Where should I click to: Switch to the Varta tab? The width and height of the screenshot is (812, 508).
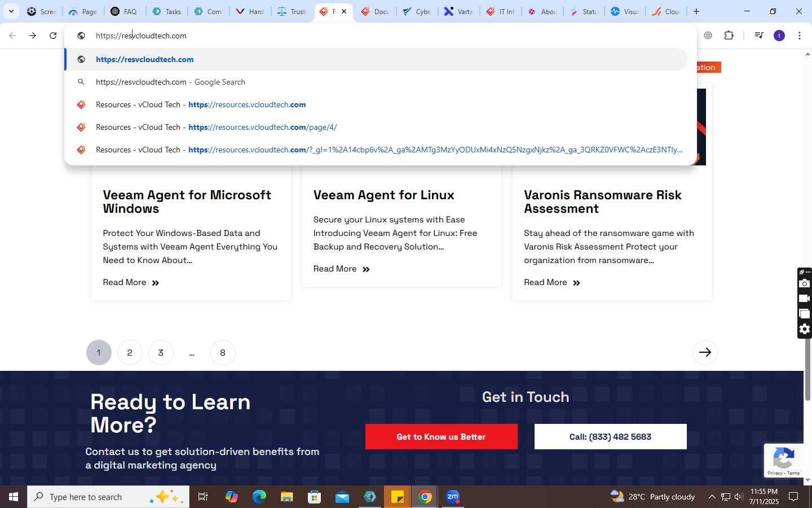pyautogui.click(x=458, y=11)
